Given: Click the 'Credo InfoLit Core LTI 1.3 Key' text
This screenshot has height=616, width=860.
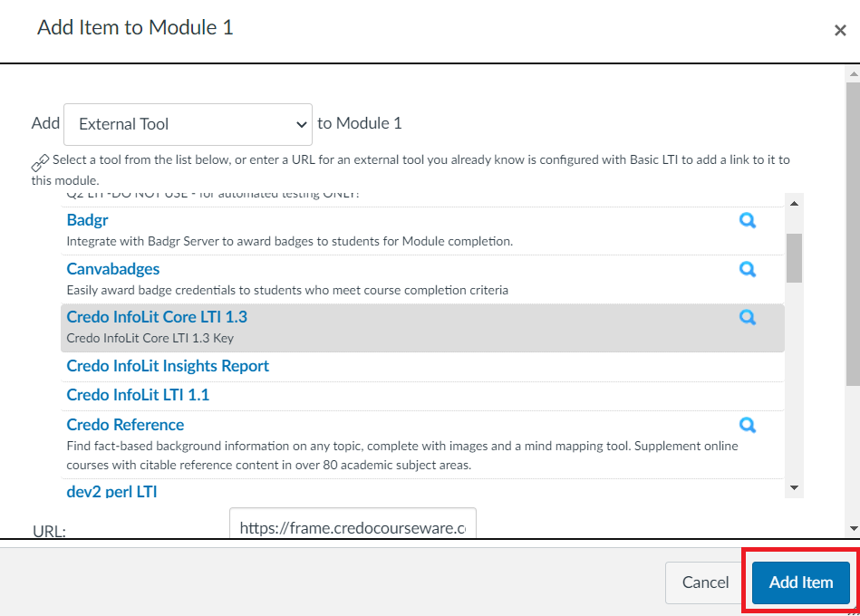Looking at the screenshot, I should 150,338.
